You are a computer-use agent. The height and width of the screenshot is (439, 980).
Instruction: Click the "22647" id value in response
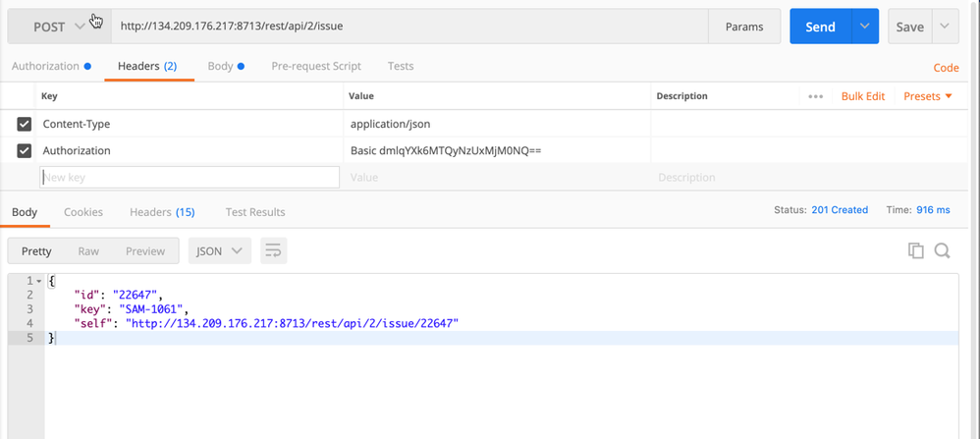136,296
